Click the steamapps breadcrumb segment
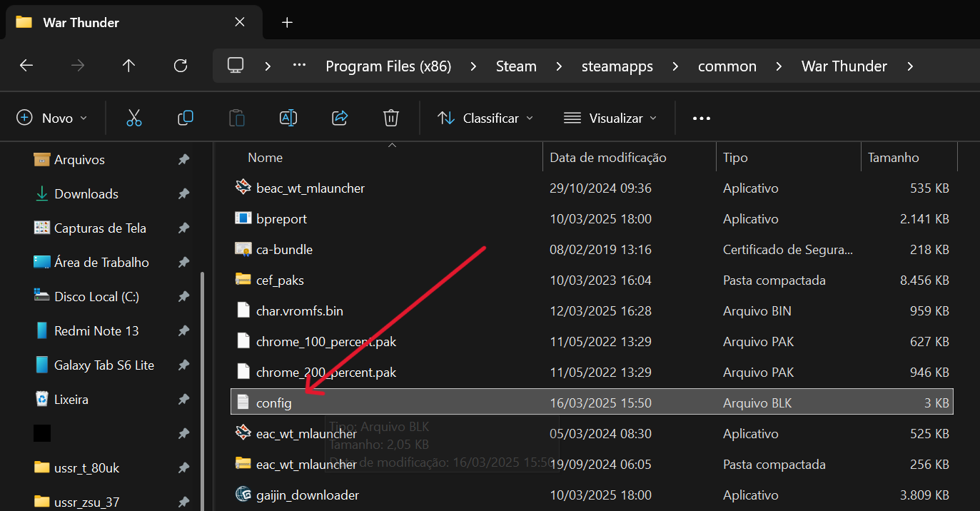980x511 pixels. pyautogui.click(x=617, y=66)
